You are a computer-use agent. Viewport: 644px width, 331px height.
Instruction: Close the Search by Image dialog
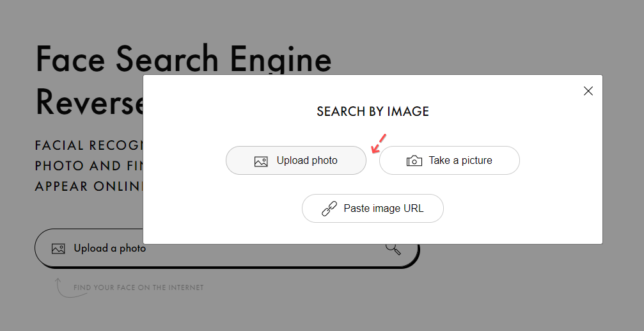pos(588,91)
